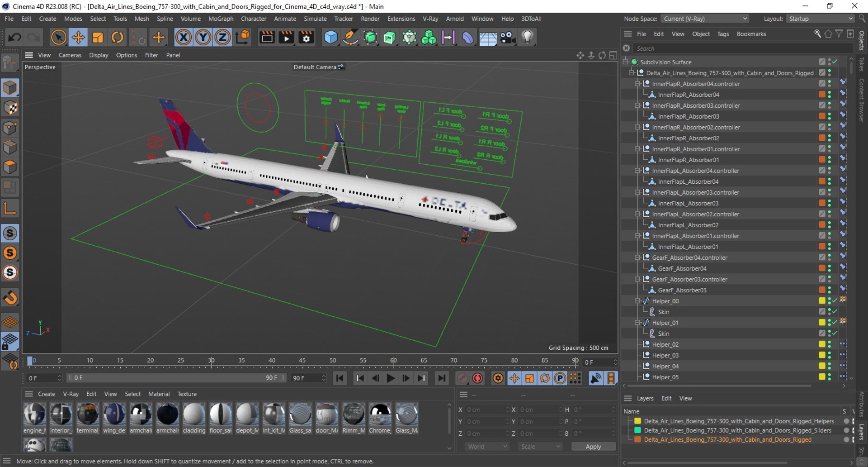Render to Picture Viewer icon
Image resolution: width=868 pixels, height=467 pixels.
point(287,37)
